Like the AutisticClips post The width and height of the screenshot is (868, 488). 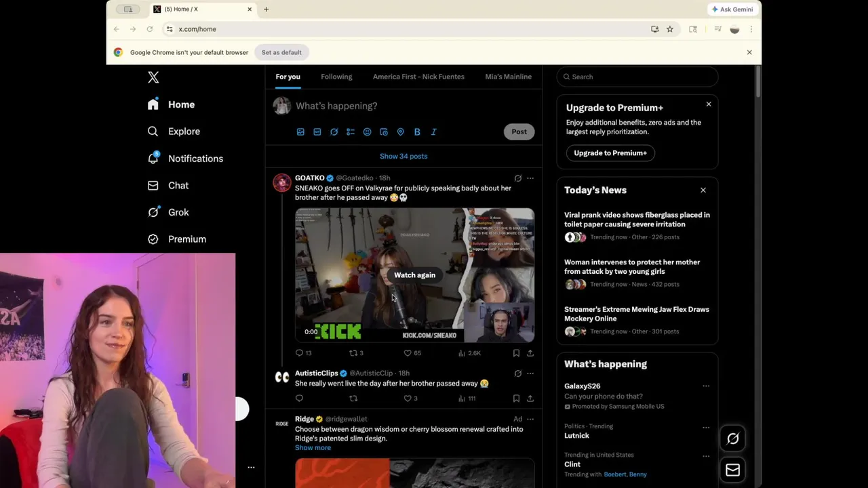pos(411,399)
